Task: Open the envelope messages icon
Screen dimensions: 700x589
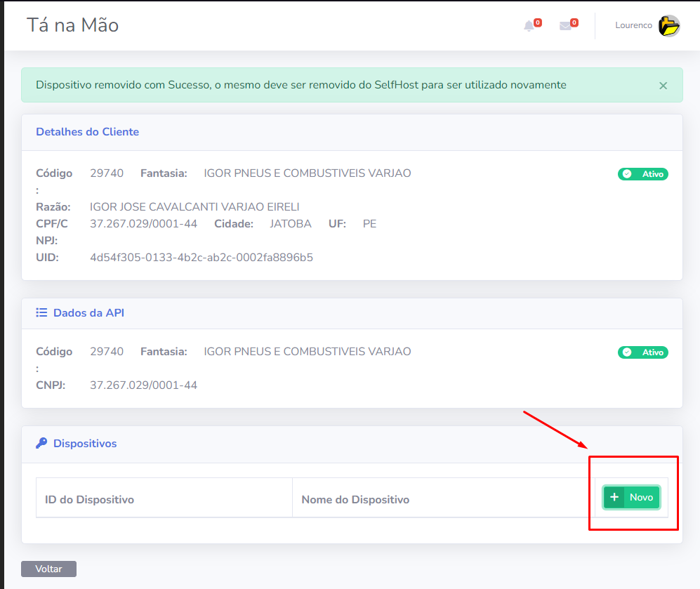Action: click(565, 26)
